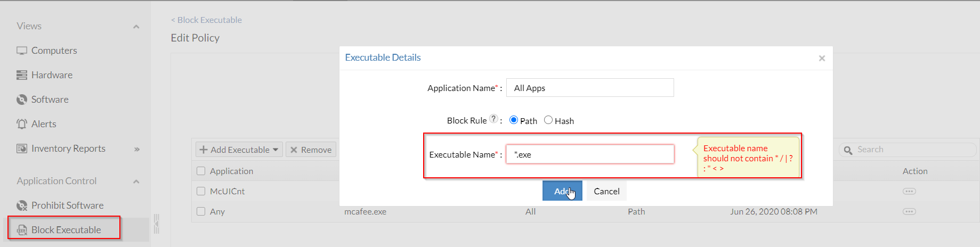Click the Hardware icon in sidebar
The image size is (980, 247).
22,75
